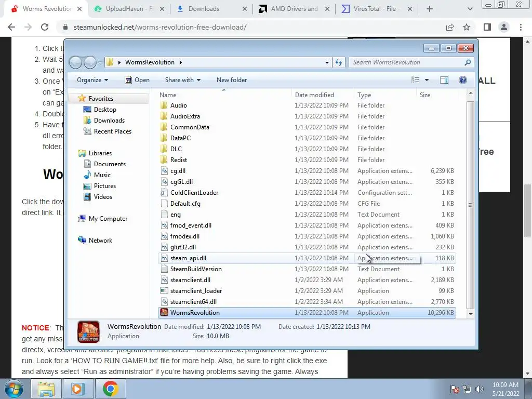Select the Default.cfg file
The height and width of the screenshot is (399, 532).
[x=307, y=204]
